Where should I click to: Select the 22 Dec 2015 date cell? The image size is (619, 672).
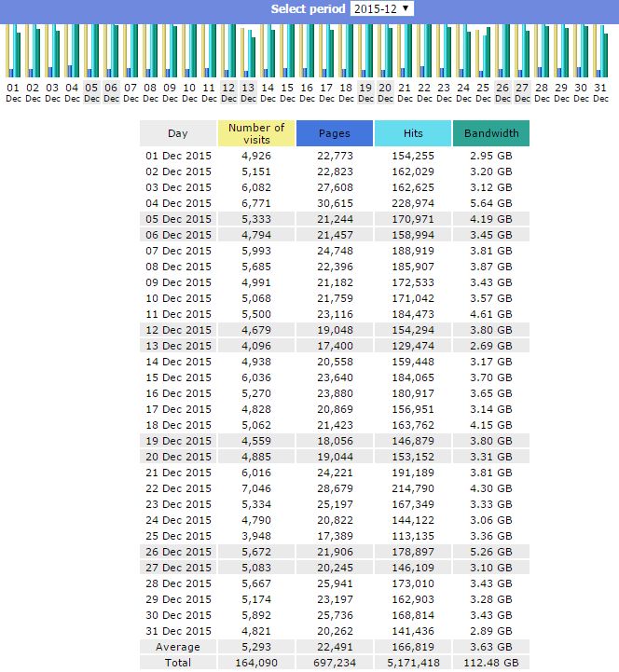point(178,488)
